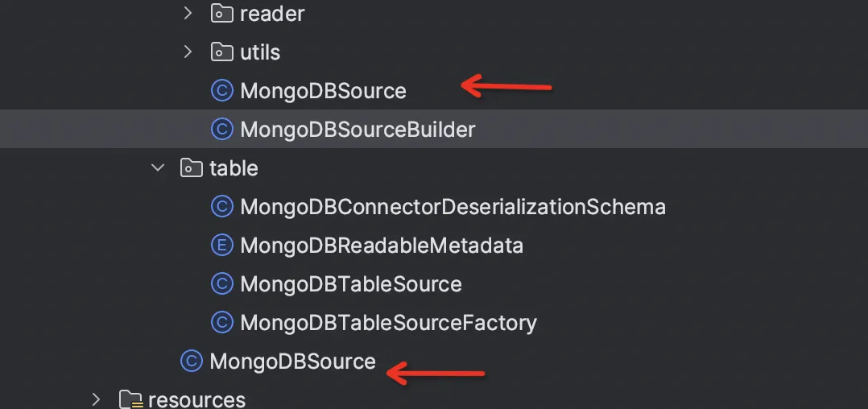This screenshot has width=868, height=409.
Task: Select the MongoDBSourceBuilder class name
Action: (358, 129)
